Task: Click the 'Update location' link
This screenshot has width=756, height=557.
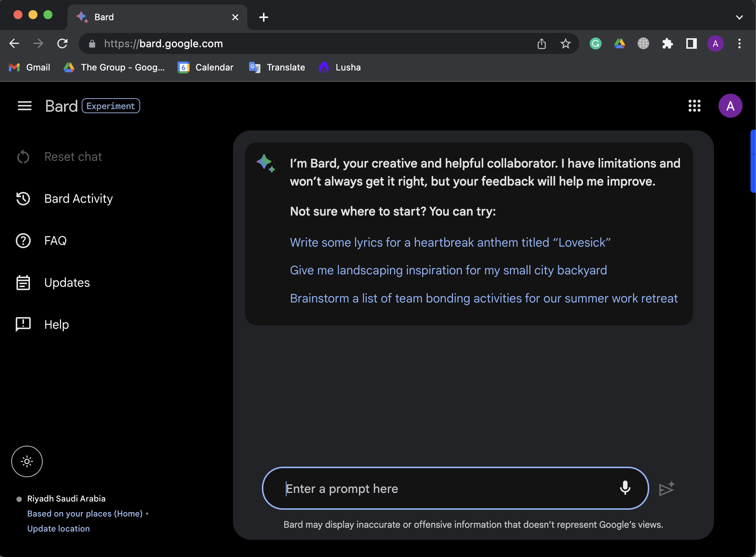Action: [58, 529]
